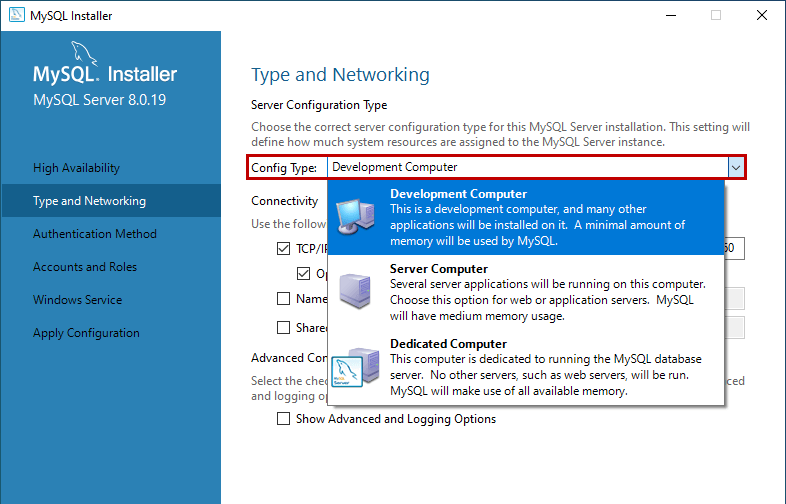
Task: Toggle the checkbox nested under TCP/IP
Action: point(303,273)
